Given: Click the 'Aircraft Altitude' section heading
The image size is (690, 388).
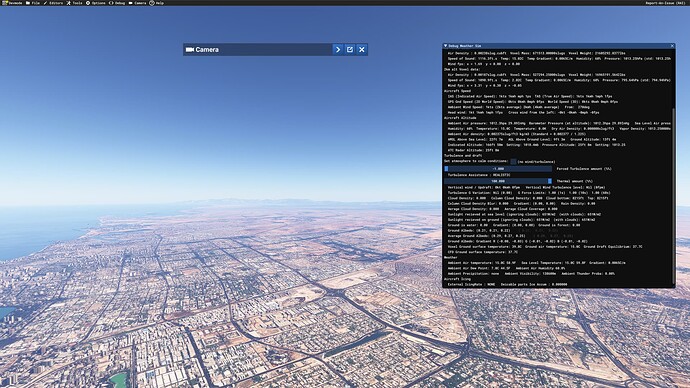Looking at the screenshot, I should point(460,118).
